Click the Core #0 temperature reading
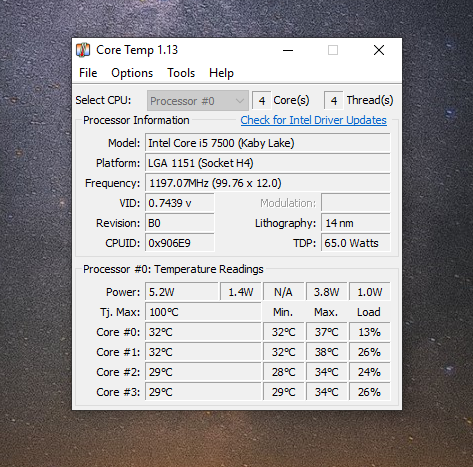473x467 pixels. (x=203, y=332)
